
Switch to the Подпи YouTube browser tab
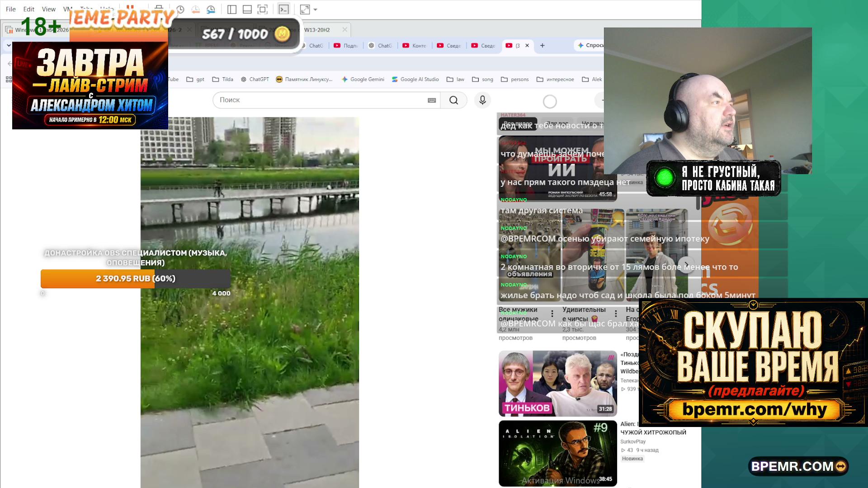(x=346, y=46)
